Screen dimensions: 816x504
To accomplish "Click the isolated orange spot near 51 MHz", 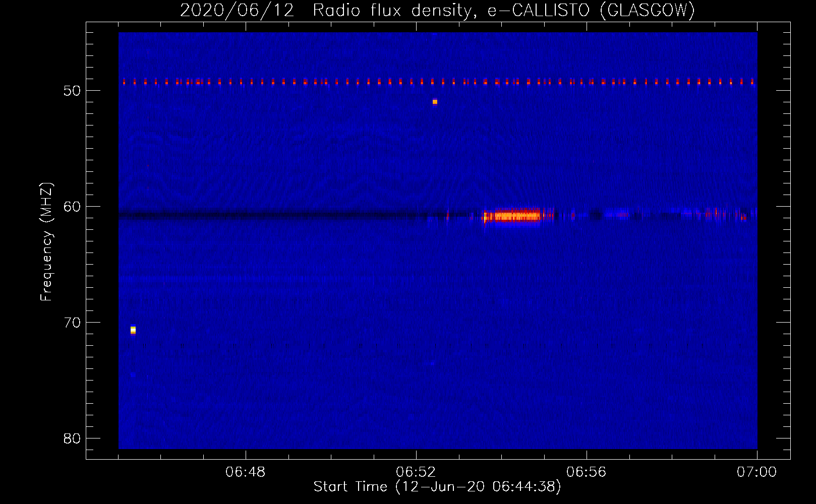I will (435, 102).
